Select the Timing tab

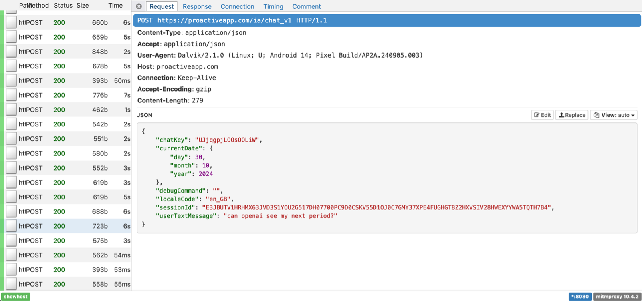point(273,6)
